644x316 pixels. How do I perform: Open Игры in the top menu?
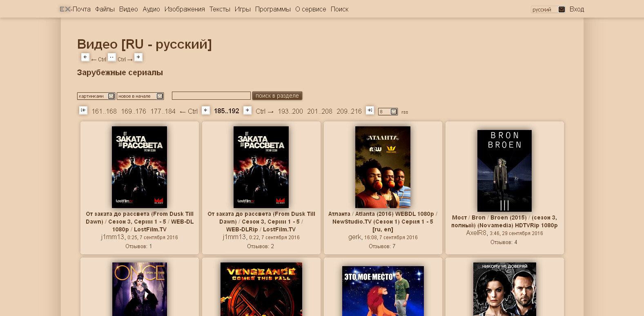coord(243,9)
